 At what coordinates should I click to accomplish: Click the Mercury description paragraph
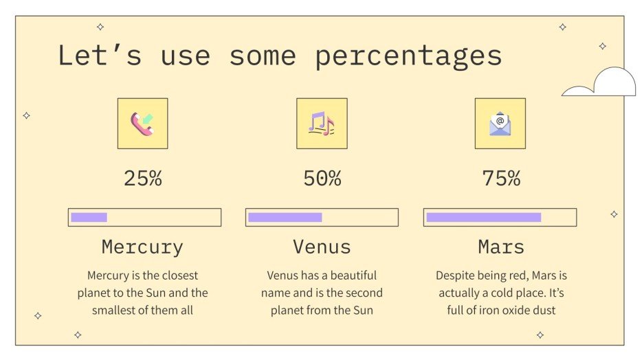tap(142, 293)
